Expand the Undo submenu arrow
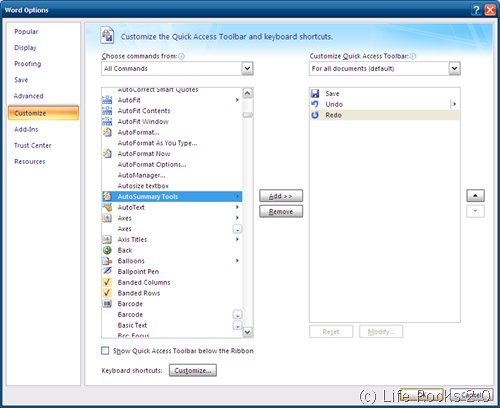Screen dimensions: 500x408 click(x=454, y=104)
